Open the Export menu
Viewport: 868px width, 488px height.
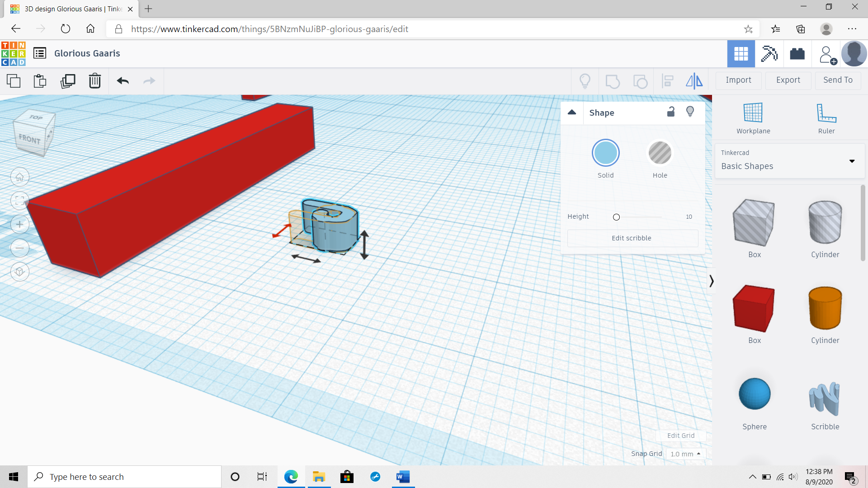pos(788,80)
